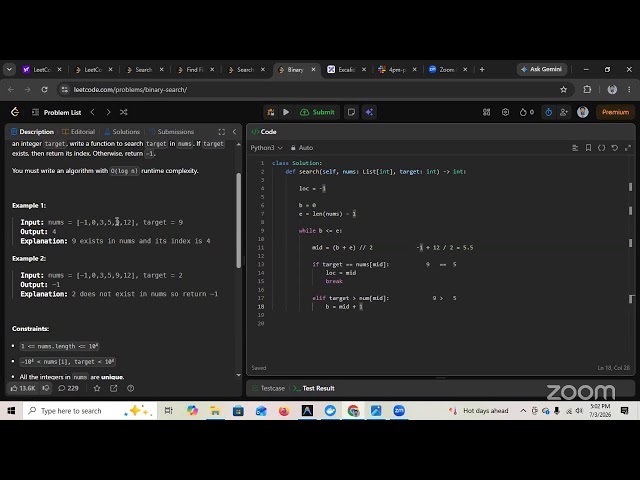The image size is (640, 480).
Task: Go to previous problem arrow
Action: [x=93, y=112]
